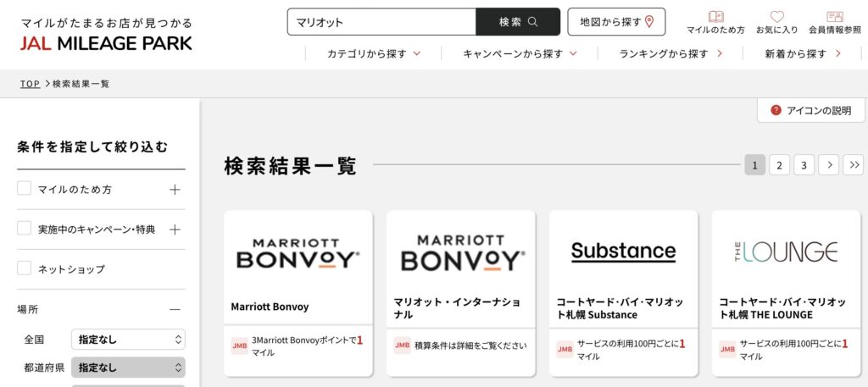868x387 pixels.
Task: Click the search field containing マリオット
Action: click(x=381, y=22)
